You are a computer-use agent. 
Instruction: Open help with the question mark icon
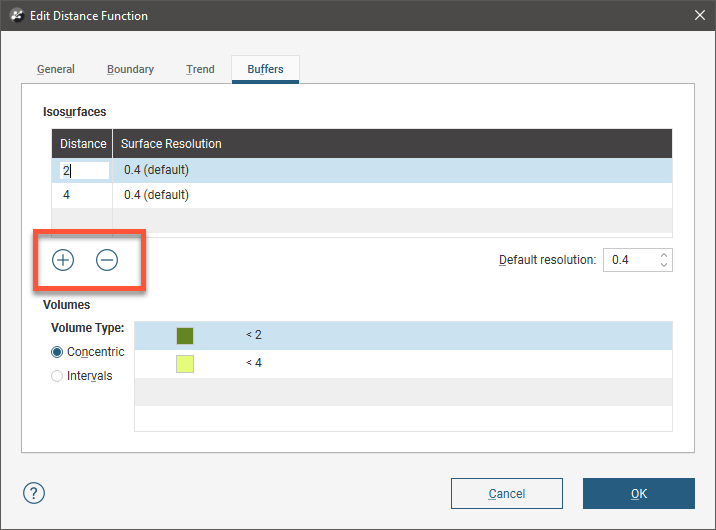[x=35, y=493]
